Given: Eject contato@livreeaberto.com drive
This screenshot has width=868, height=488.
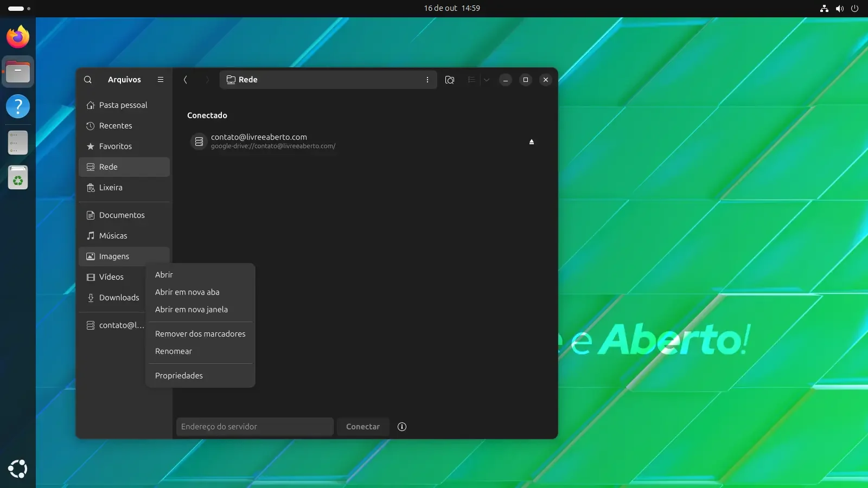Looking at the screenshot, I should point(532,142).
